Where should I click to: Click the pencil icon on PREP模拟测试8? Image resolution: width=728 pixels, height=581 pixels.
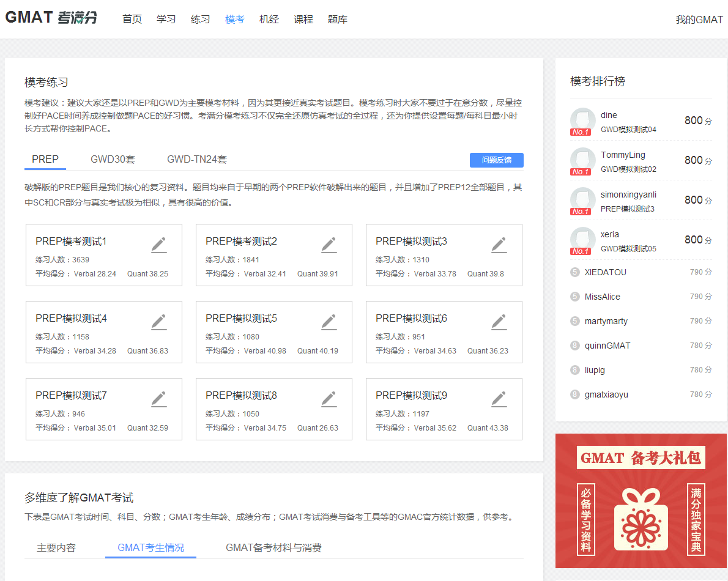329,399
